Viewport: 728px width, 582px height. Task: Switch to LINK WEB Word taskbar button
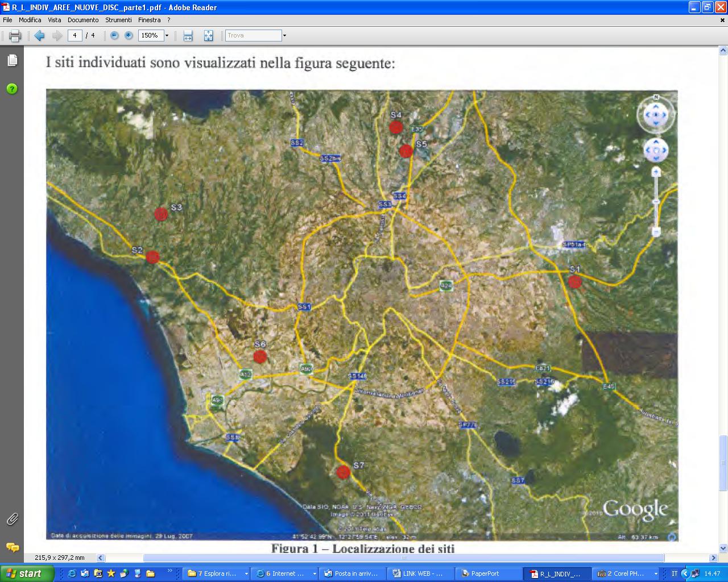[x=421, y=573]
